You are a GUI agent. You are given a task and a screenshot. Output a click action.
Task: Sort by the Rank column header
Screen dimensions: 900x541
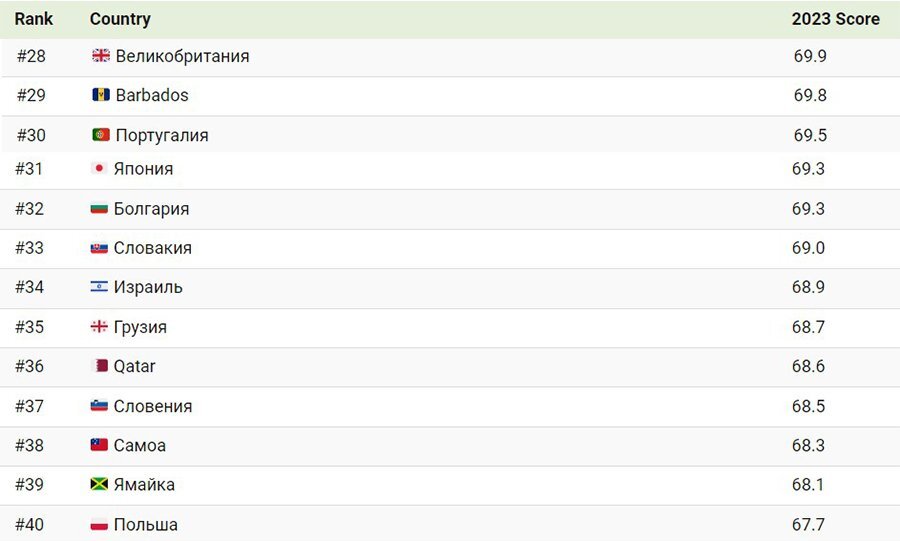33,19
